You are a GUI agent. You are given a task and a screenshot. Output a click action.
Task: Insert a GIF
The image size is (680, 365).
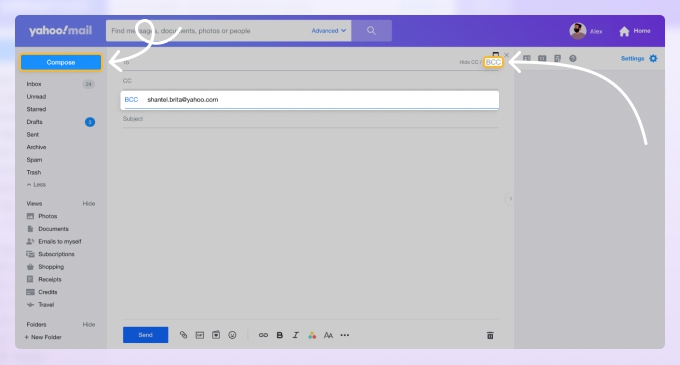coord(199,335)
